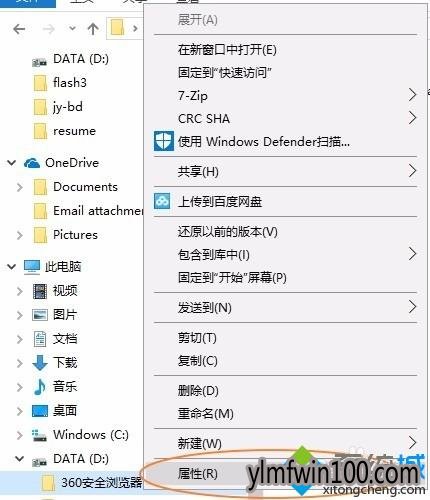Click the Baidu Netdisk cloud icon
The image size is (430, 500).
(162, 201)
